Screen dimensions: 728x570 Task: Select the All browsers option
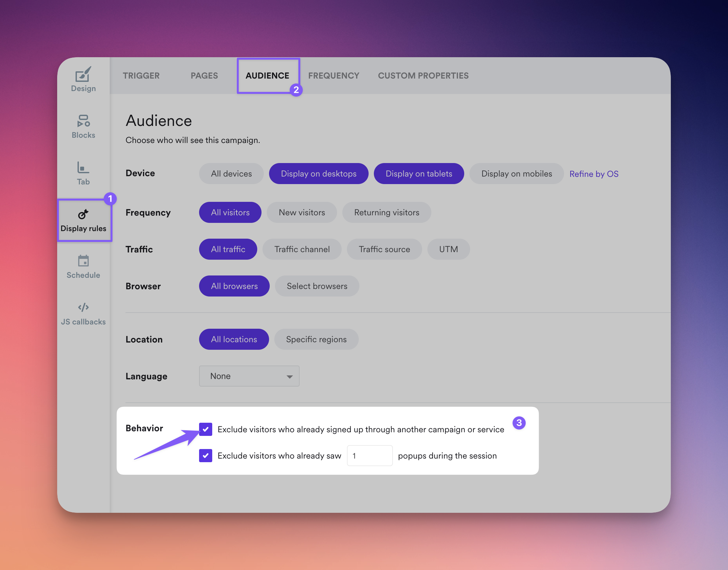[234, 286]
